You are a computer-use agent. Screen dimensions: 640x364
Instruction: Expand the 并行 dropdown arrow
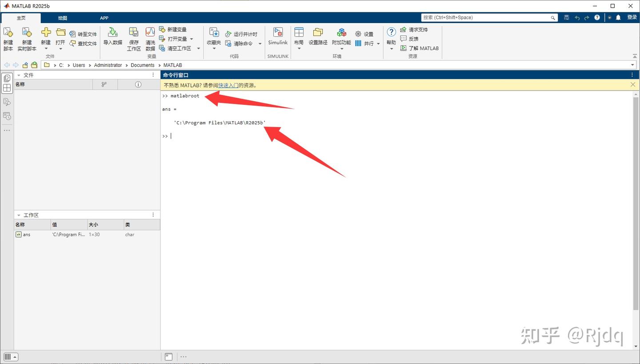378,44
